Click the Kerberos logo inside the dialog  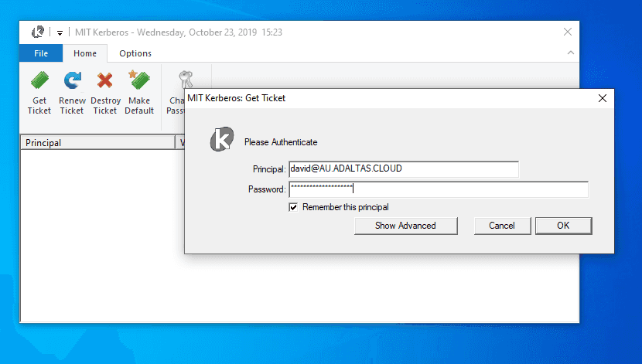222,139
